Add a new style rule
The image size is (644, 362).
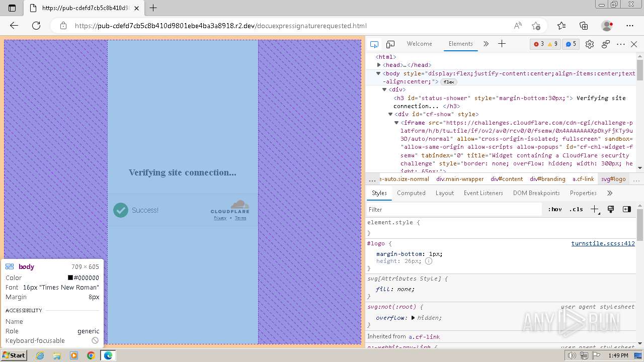coord(595,210)
